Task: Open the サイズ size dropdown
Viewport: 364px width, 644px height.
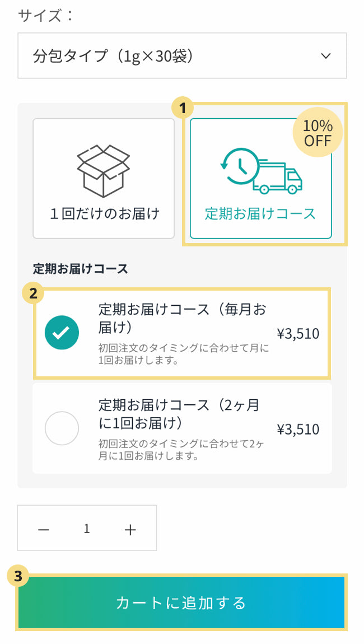Action: click(182, 55)
